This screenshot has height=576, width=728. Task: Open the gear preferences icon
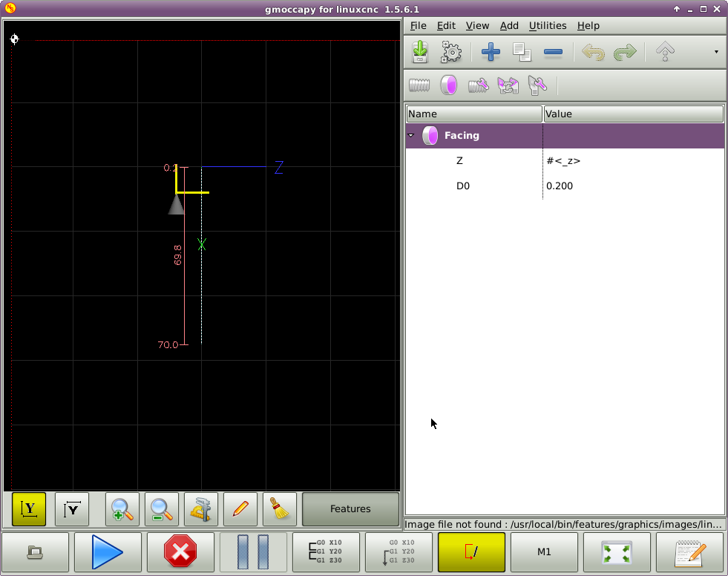(450, 51)
